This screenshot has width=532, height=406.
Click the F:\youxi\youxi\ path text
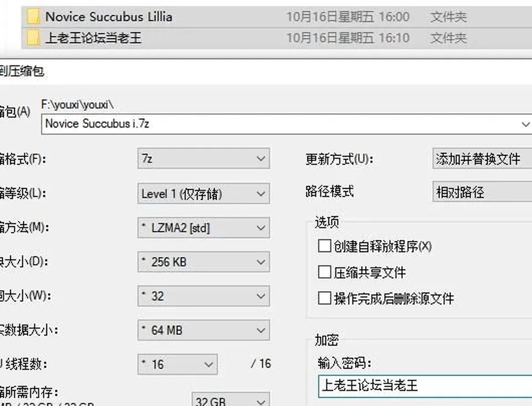click(78, 105)
